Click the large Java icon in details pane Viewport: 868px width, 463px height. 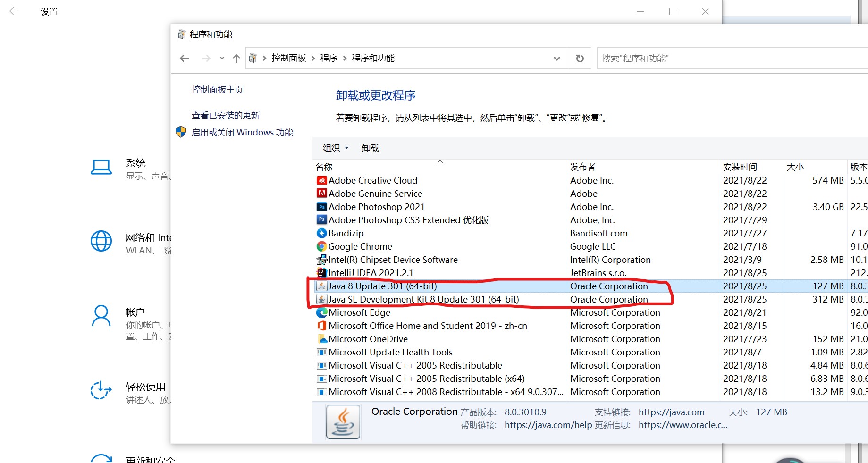[343, 422]
